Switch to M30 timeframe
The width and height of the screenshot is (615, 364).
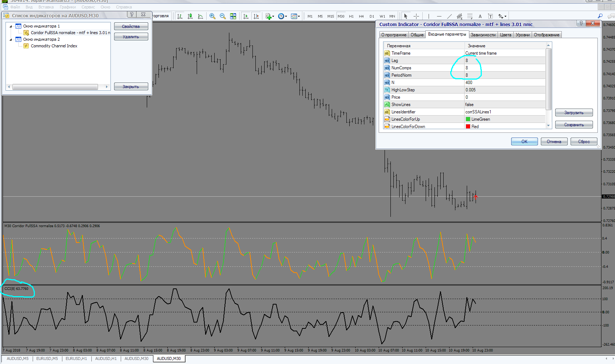pyautogui.click(x=341, y=16)
